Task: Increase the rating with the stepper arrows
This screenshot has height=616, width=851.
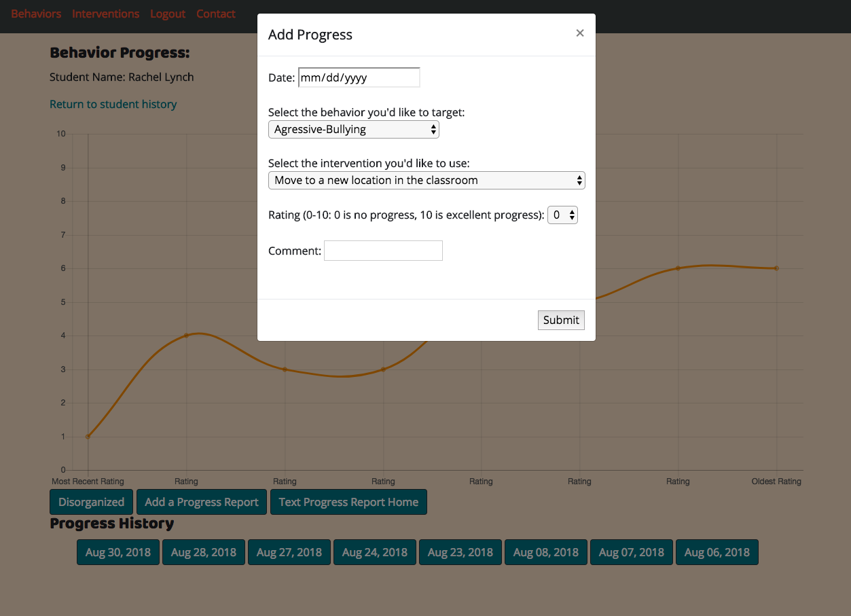Action: click(x=572, y=211)
